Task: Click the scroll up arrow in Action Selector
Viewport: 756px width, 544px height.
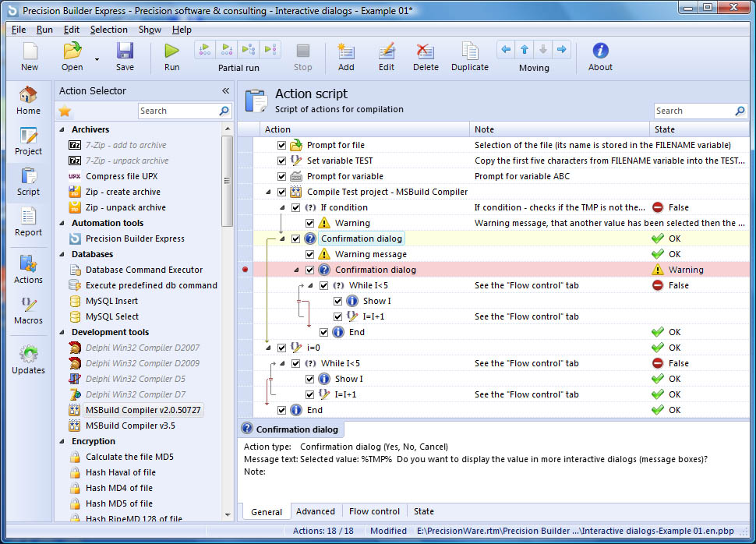Action: 228,129
